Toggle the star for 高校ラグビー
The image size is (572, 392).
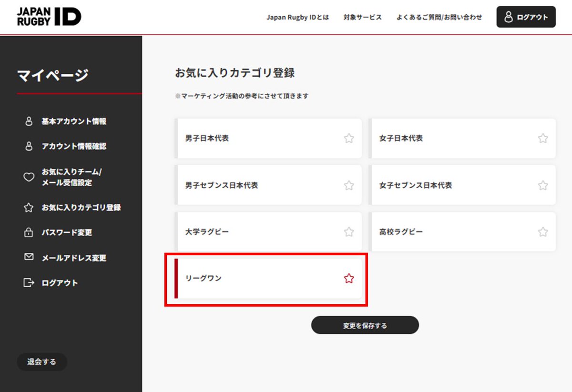click(x=543, y=232)
